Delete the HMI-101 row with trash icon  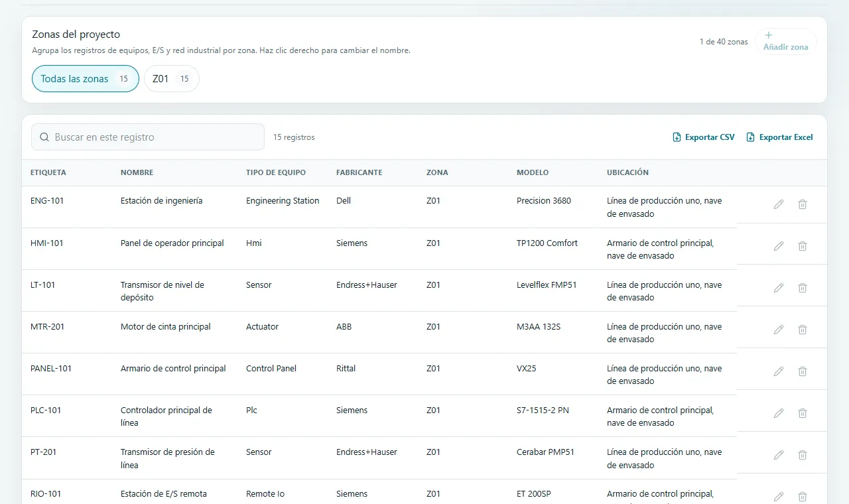point(803,246)
